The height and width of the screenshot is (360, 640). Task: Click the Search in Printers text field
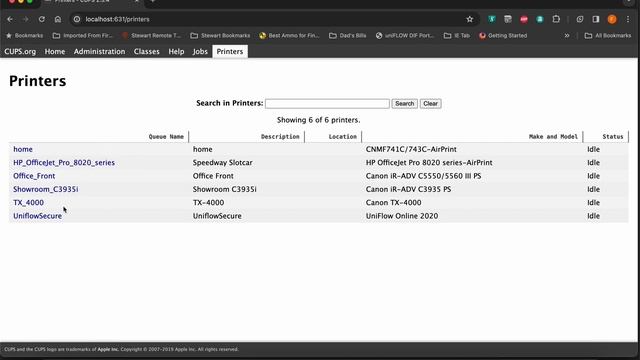(x=327, y=104)
